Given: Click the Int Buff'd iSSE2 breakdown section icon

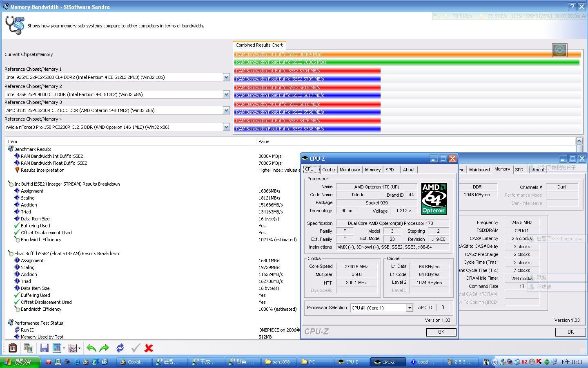Looking at the screenshot, I should 11,184.
